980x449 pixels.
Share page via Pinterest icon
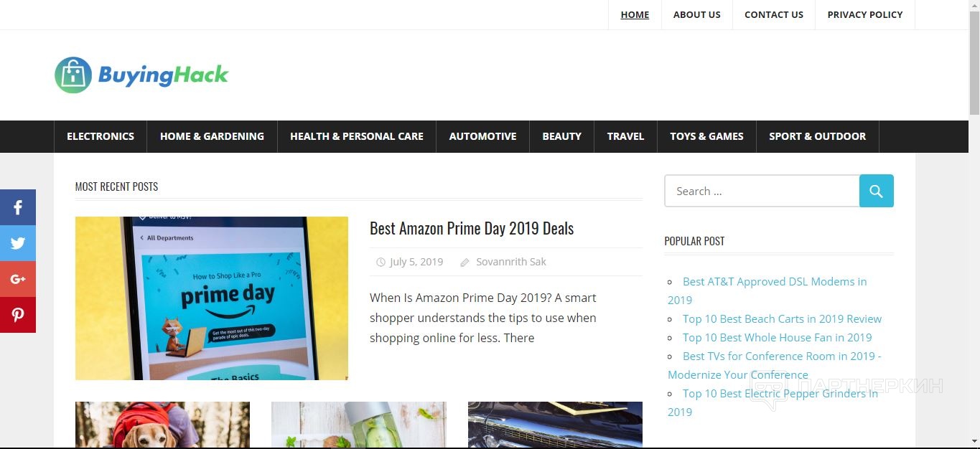tap(18, 315)
